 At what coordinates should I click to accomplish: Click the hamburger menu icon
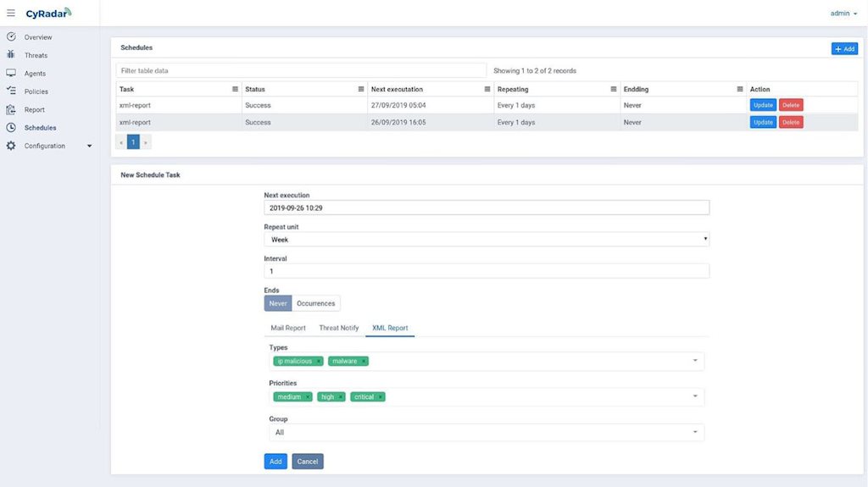click(11, 14)
